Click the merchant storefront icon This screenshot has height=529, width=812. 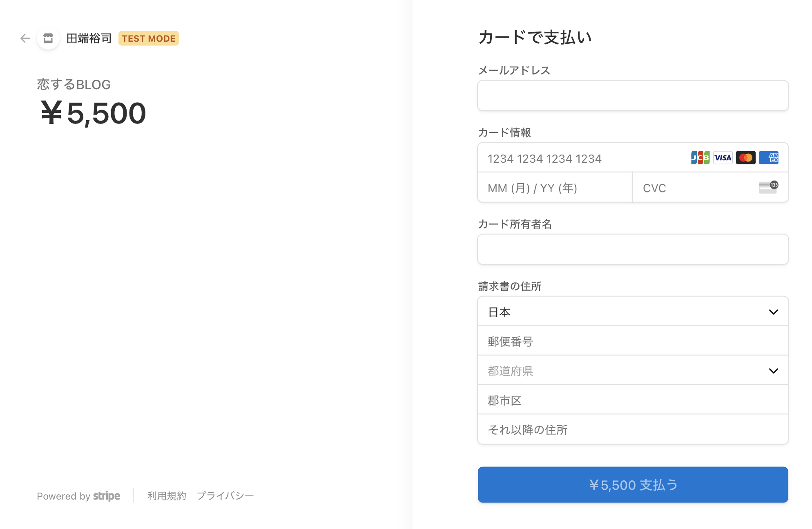tap(48, 38)
